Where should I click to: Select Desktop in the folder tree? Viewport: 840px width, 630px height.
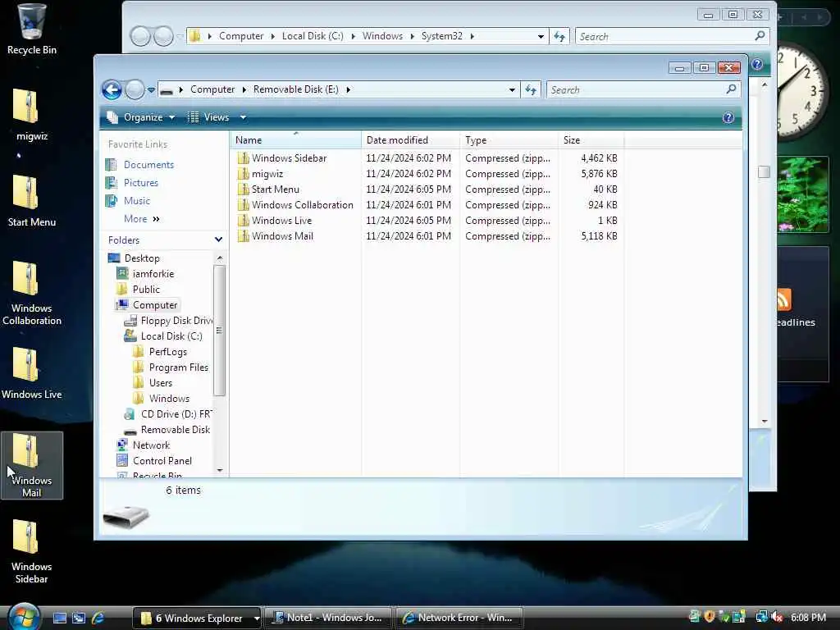coord(142,258)
